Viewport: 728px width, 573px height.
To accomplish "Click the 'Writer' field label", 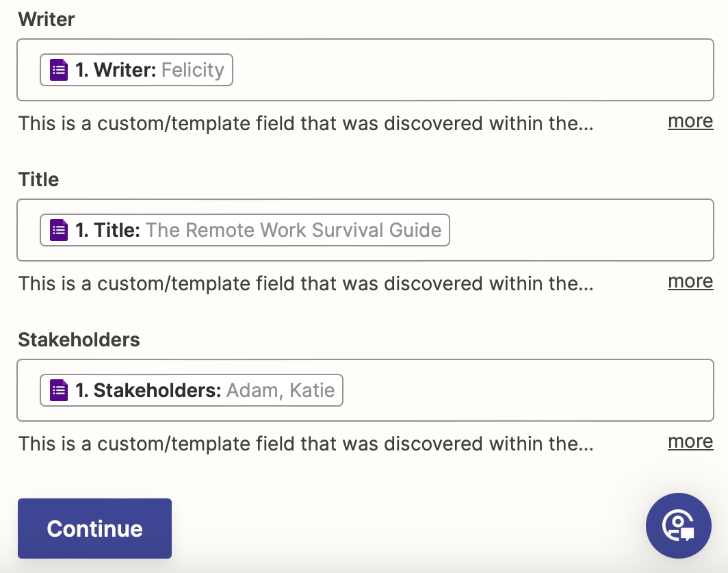I will (47, 19).
